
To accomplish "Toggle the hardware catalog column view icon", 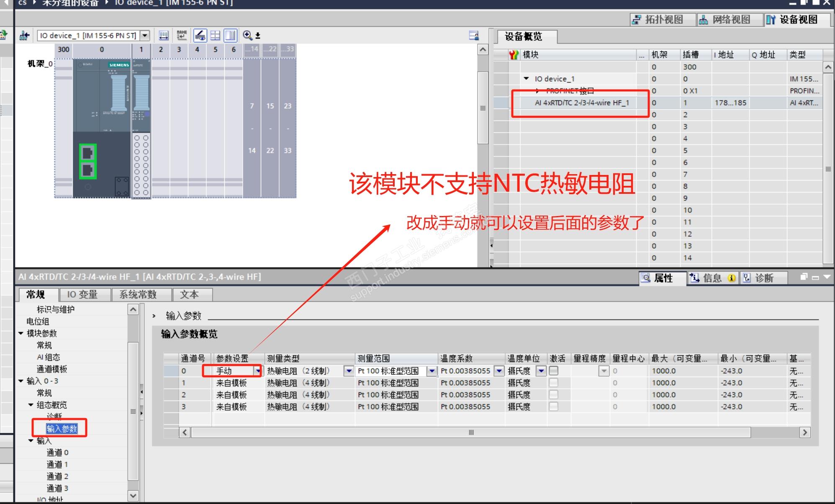I will (231, 36).
